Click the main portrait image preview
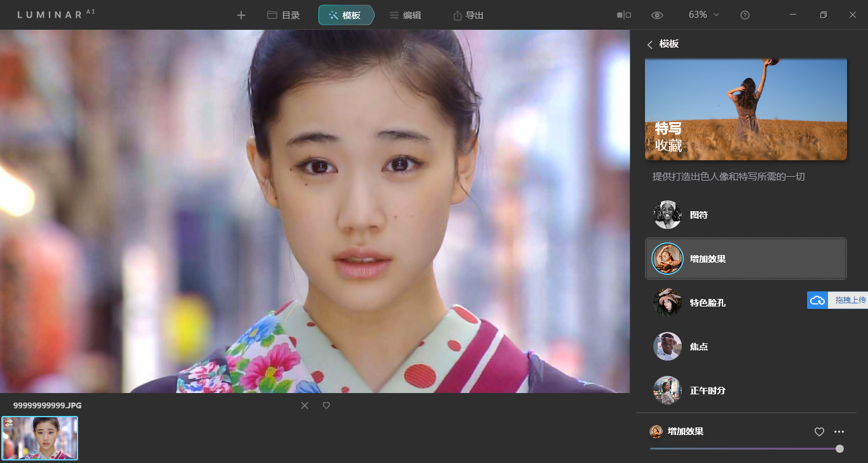Viewport: 868px width, 463px height. coord(315,211)
